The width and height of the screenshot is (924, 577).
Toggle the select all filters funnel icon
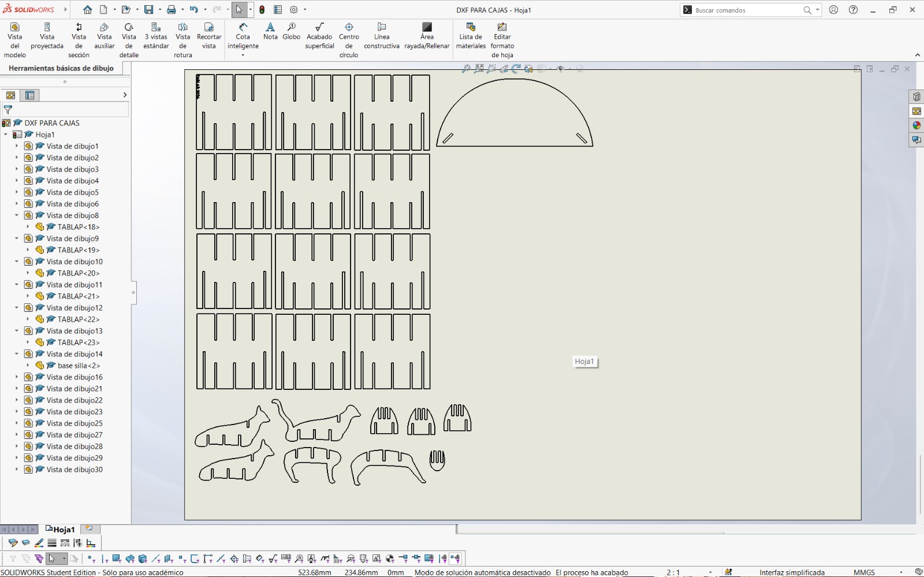(39, 559)
